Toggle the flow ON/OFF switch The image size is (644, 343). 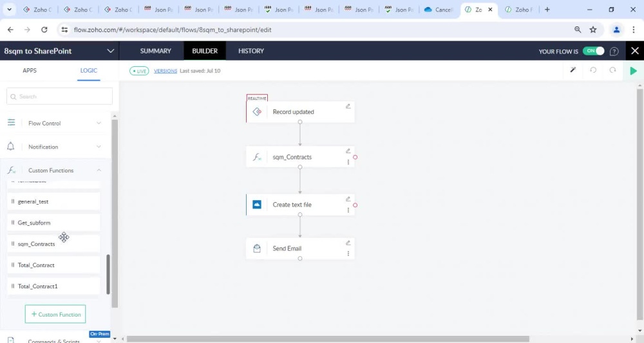pyautogui.click(x=594, y=51)
